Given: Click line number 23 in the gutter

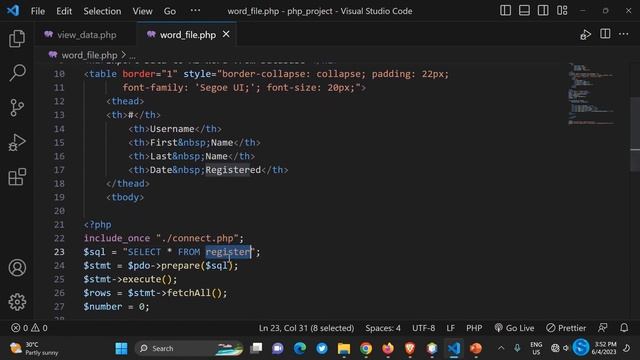Looking at the screenshot, I should click(x=59, y=252).
